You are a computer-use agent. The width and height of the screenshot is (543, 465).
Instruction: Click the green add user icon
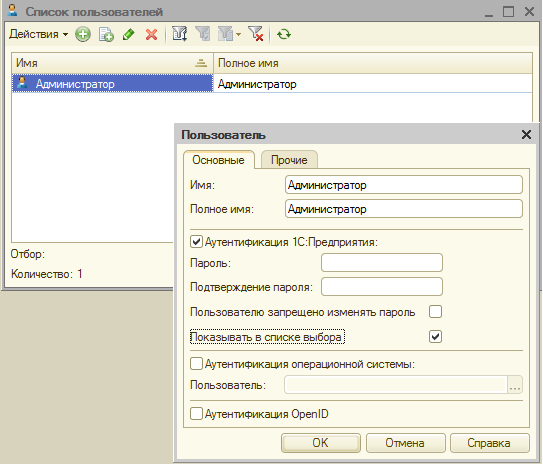click(83, 34)
